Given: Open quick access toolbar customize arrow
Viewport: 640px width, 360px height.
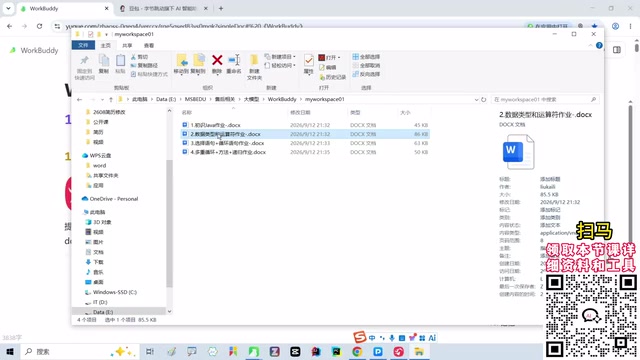Looking at the screenshot, I should [x=106, y=34].
